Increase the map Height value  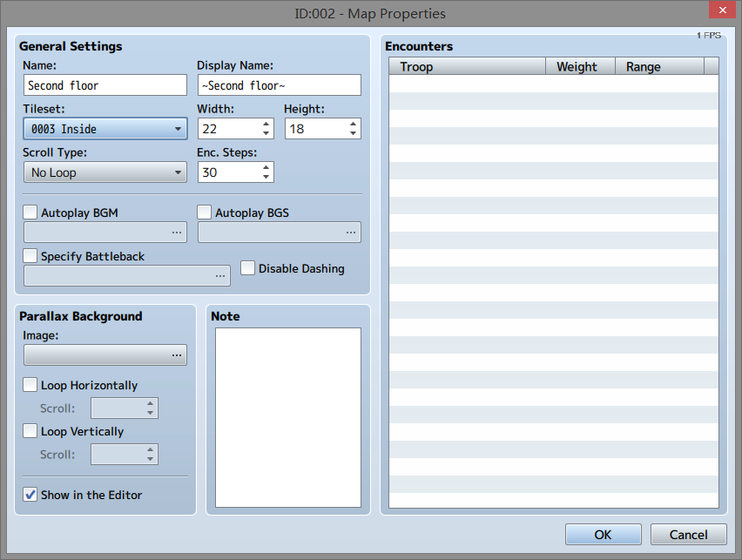click(353, 124)
